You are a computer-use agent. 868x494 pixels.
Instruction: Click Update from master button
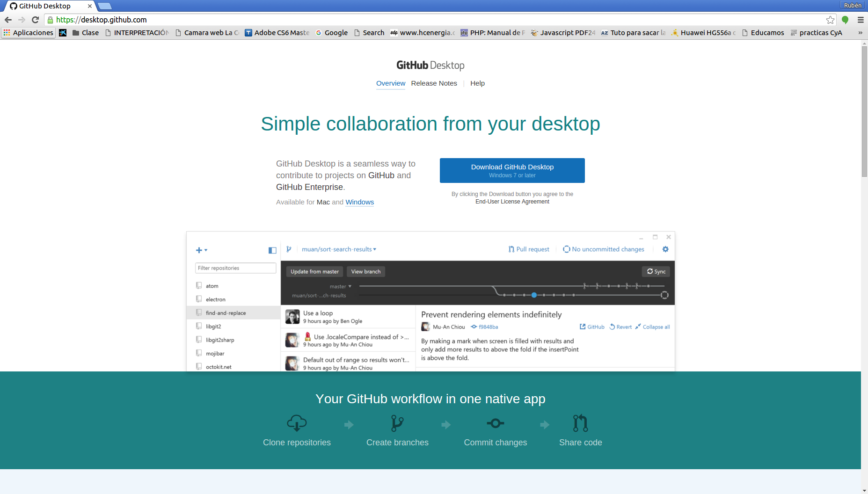coord(314,272)
